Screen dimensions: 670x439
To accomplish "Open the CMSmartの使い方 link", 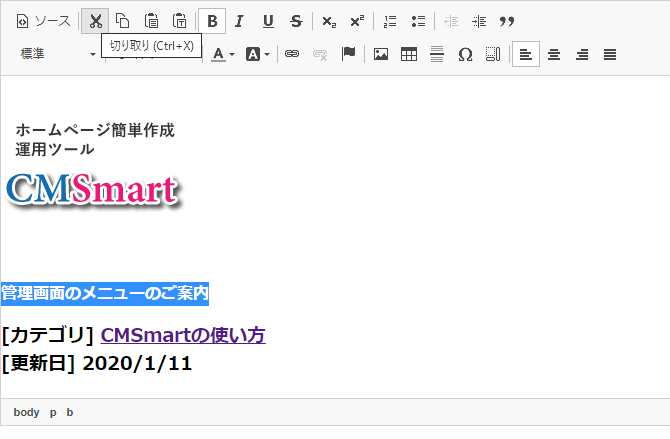I will tap(183, 335).
